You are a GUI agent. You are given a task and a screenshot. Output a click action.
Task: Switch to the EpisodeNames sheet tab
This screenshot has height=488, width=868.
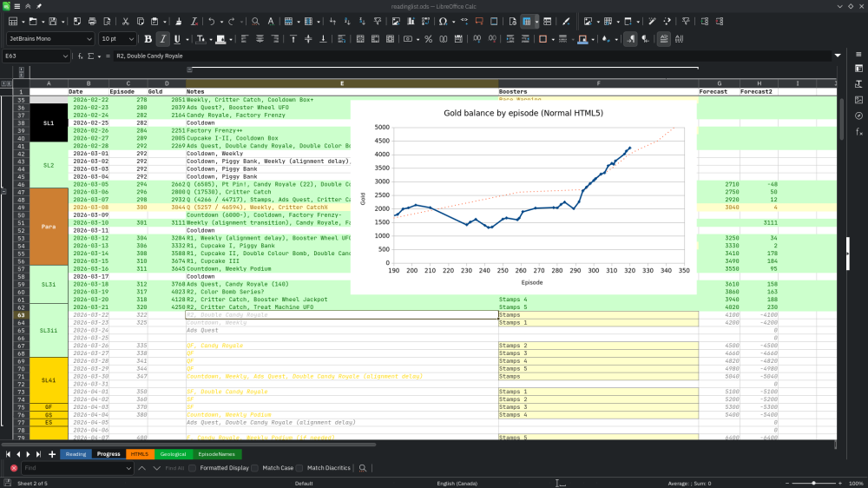coord(216,454)
